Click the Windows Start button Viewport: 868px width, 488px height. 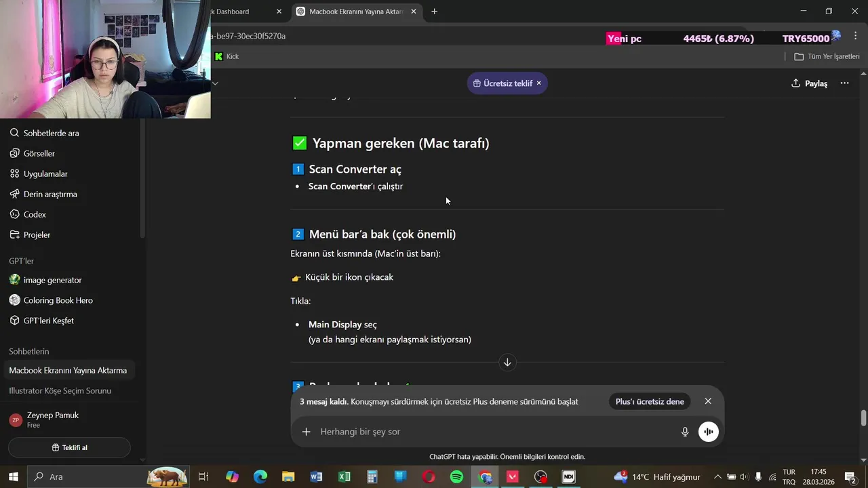tap(13, 477)
